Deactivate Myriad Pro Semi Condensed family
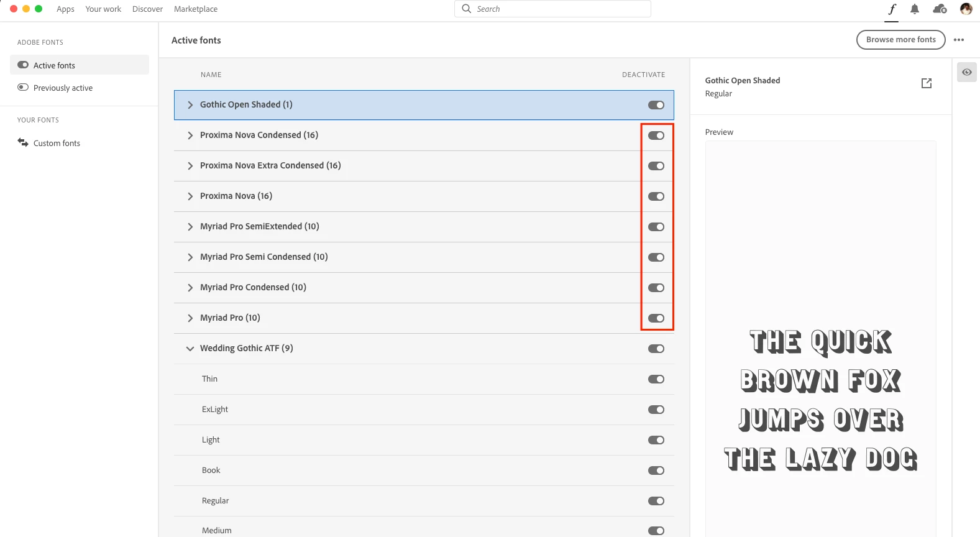The image size is (980, 537). pos(656,257)
